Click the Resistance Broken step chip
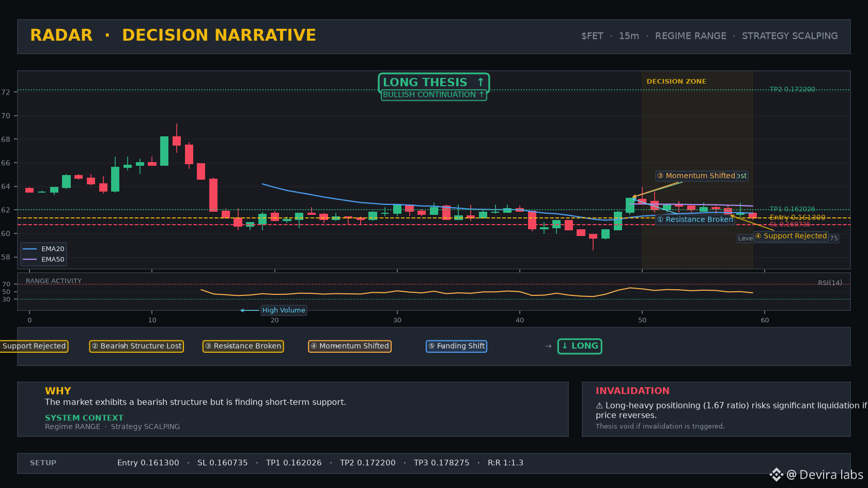The width and height of the screenshot is (868, 488). point(243,346)
